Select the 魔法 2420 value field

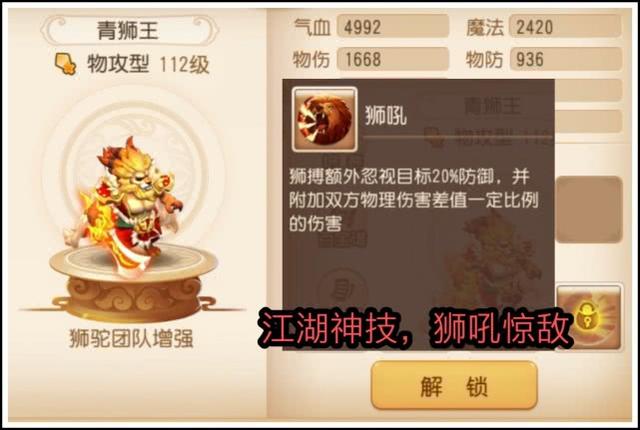[566, 27]
